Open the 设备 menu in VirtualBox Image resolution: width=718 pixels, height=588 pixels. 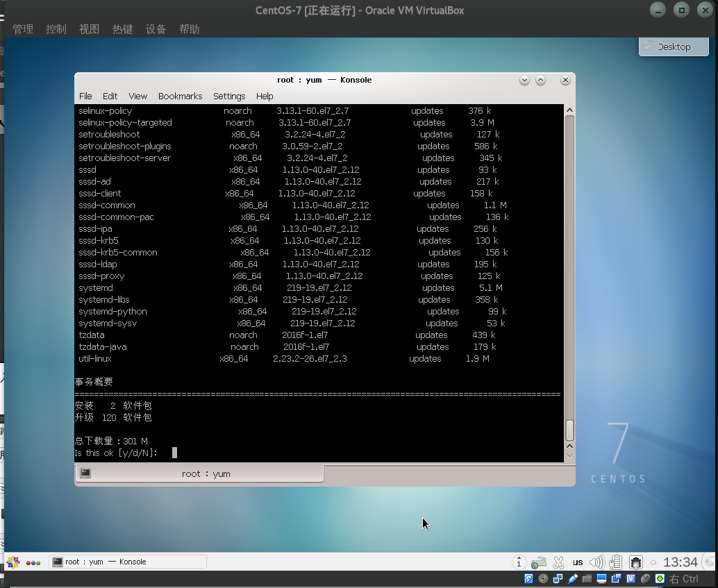[x=156, y=29]
